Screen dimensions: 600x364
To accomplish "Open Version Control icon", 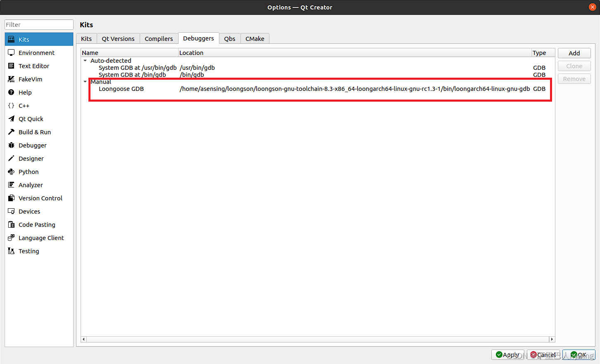I will [x=11, y=198].
